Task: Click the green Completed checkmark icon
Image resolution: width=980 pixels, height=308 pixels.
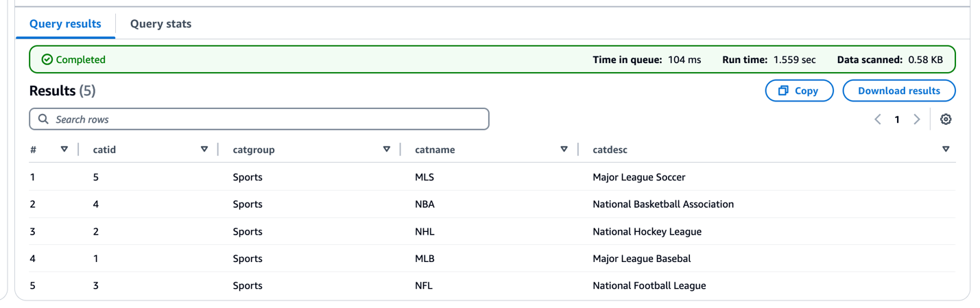Action: [47, 60]
